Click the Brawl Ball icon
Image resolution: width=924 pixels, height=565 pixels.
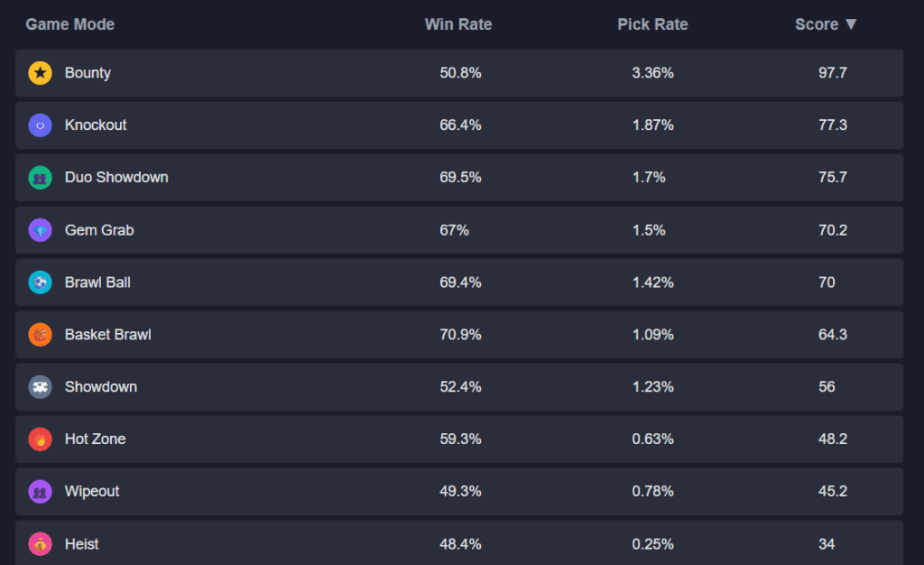(40, 282)
